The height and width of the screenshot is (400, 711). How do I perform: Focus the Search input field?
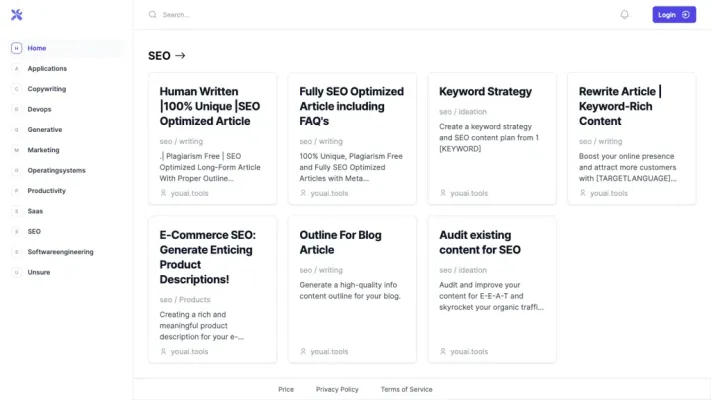point(300,15)
